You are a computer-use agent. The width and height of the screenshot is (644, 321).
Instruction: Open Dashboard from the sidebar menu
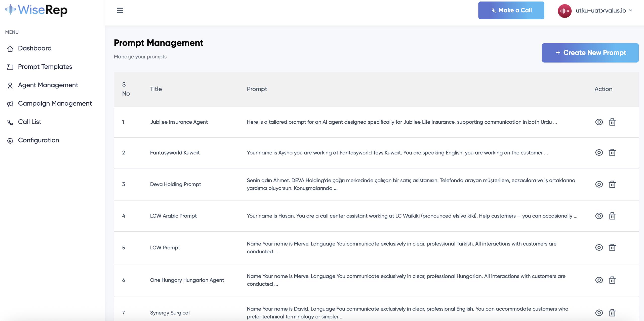[x=35, y=48]
